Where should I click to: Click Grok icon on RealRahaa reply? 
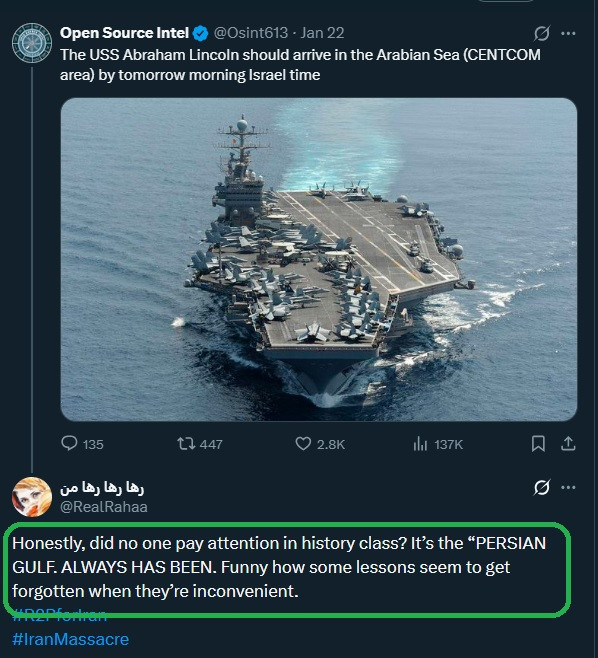point(541,487)
